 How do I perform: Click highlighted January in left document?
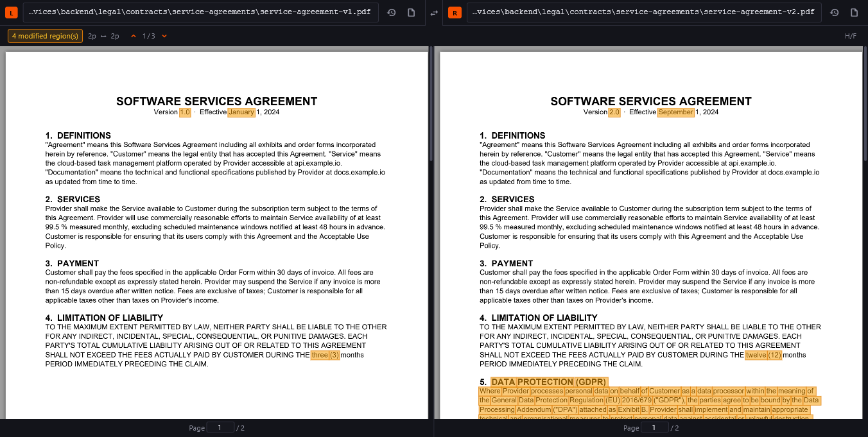tap(241, 112)
